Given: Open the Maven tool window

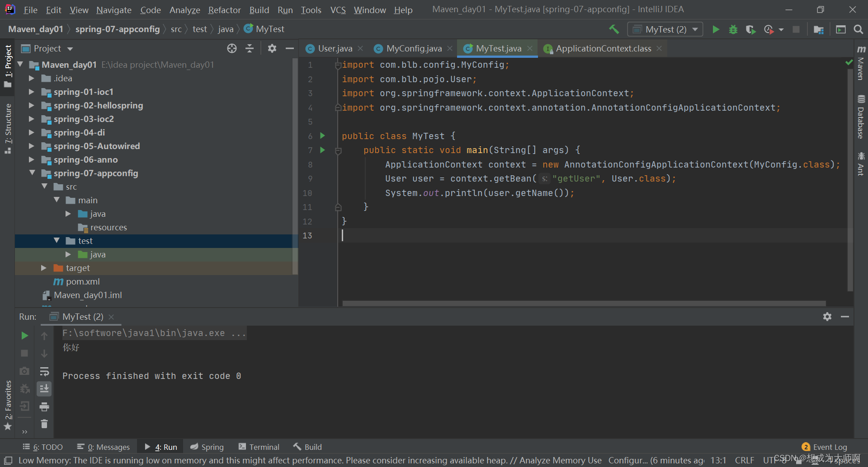Looking at the screenshot, I should point(861,63).
